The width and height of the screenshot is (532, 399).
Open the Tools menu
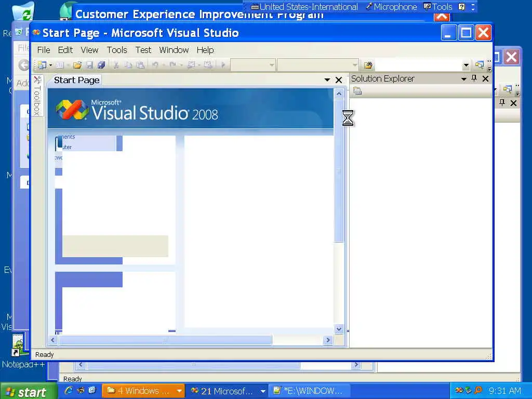(117, 50)
